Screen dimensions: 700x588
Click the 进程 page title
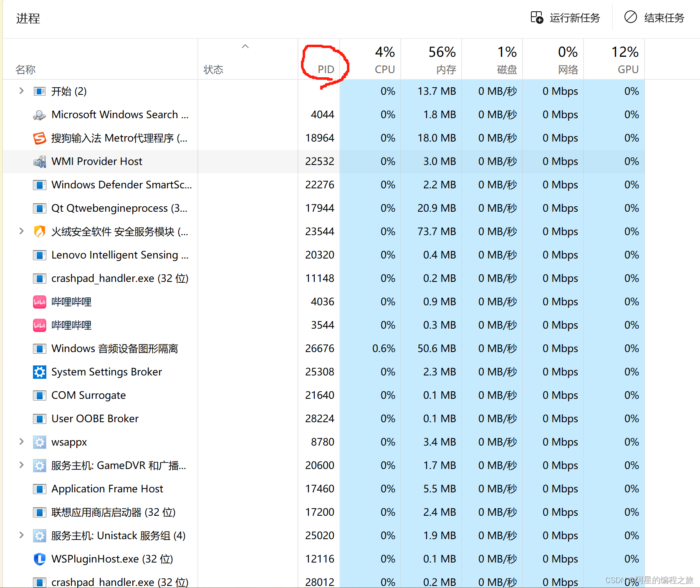coord(28,18)
